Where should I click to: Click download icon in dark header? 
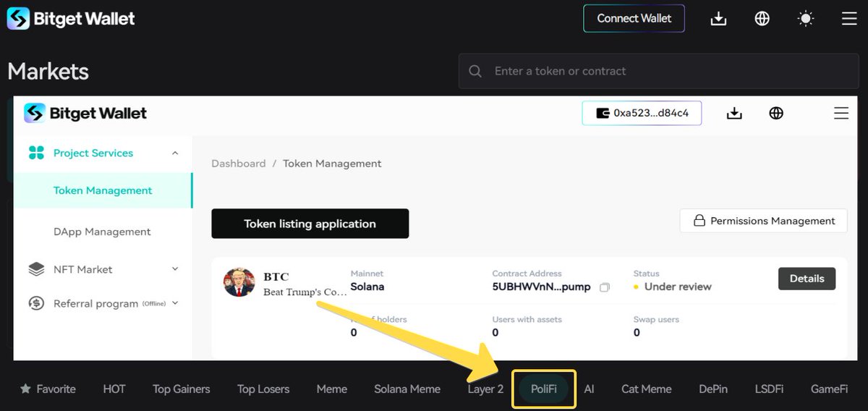click(x=718, y=19)
